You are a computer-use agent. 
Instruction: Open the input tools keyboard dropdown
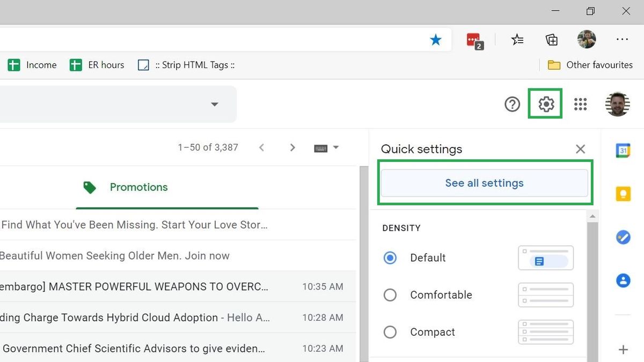(327, 147)
